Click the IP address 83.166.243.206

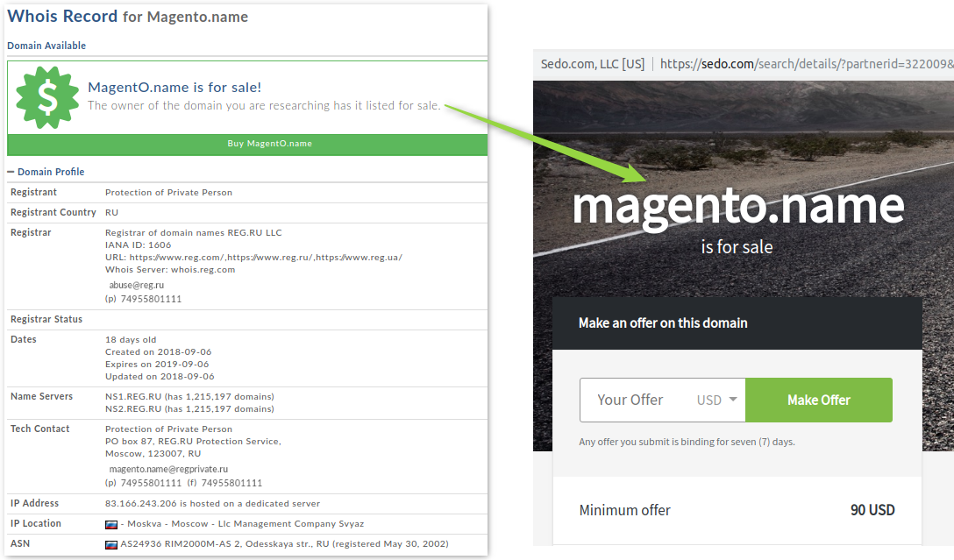point(142,504)
